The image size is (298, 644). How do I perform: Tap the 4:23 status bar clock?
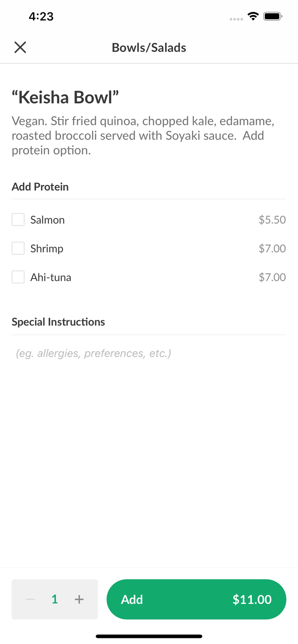(41, 16)
